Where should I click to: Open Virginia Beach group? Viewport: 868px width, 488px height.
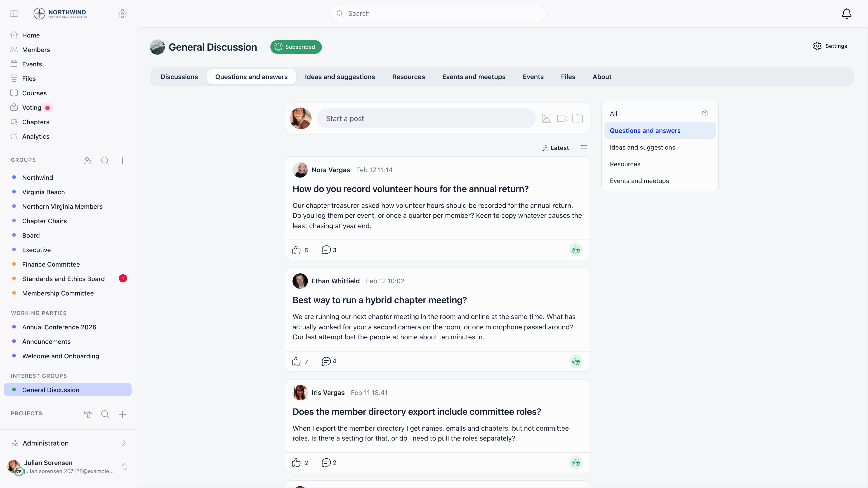pyautogui.click(x=68, y=192)
